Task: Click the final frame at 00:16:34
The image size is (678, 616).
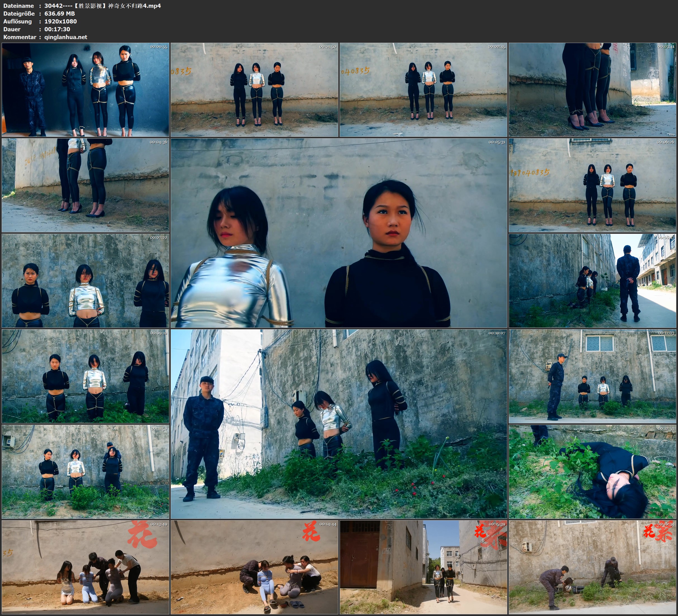Action: point(592,567)
